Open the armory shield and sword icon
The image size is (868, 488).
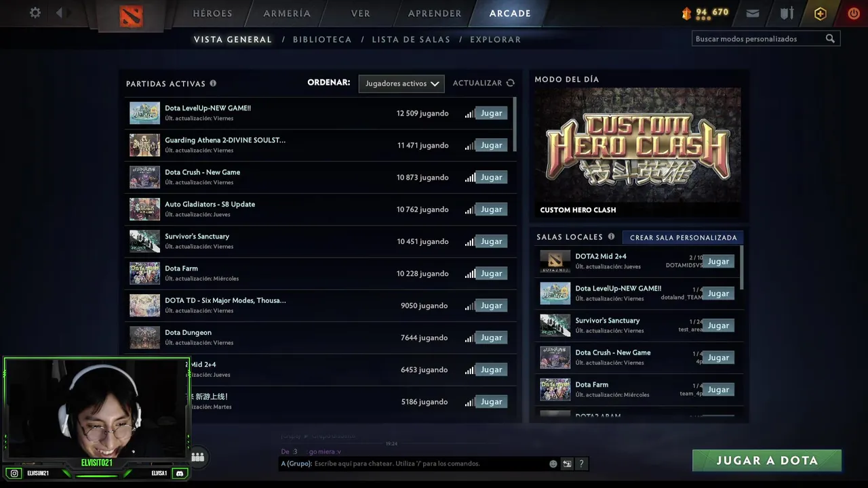[x=787, y=13]
